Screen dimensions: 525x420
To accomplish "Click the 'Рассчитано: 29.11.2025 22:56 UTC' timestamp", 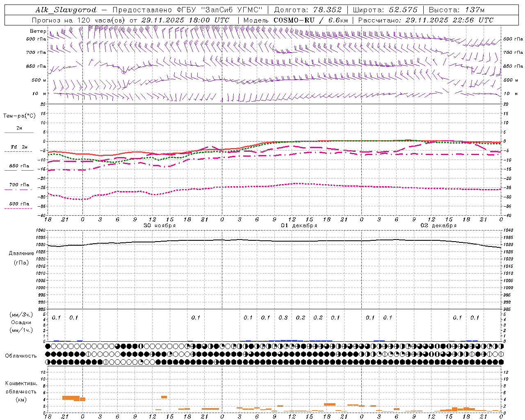I will [426, 20].
